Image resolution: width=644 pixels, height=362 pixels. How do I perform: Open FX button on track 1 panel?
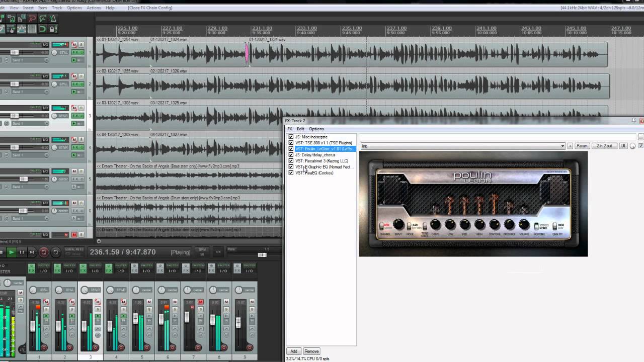tap(76, 52)
